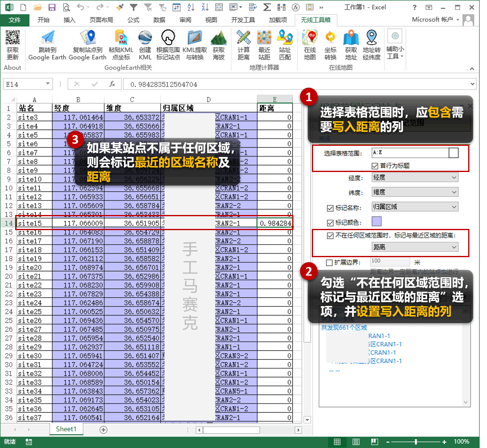Click 获取海拔 mountain icon
Viewport: 487px width, 448px height.
click(x=219, y=37)
